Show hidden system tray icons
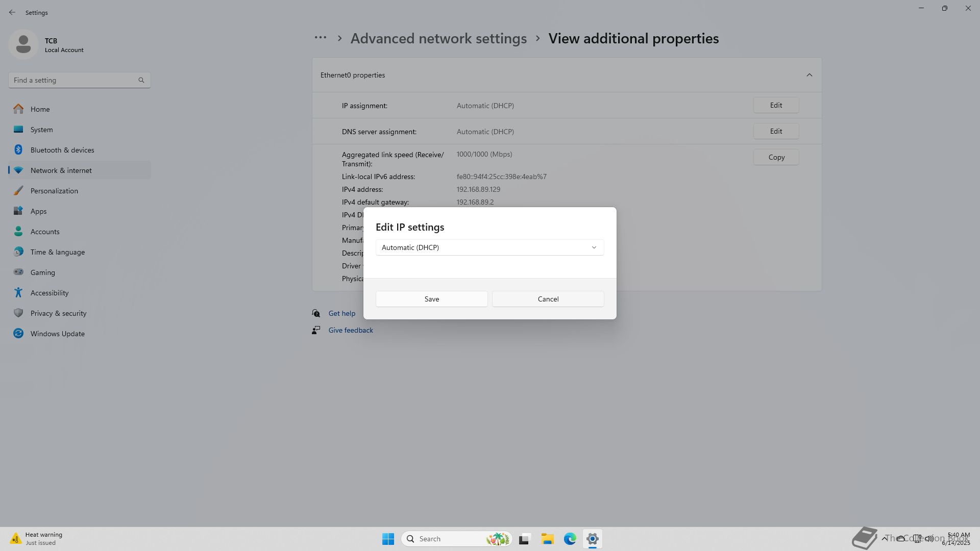Viewport: 980px width, 551px height. [884, 538]
